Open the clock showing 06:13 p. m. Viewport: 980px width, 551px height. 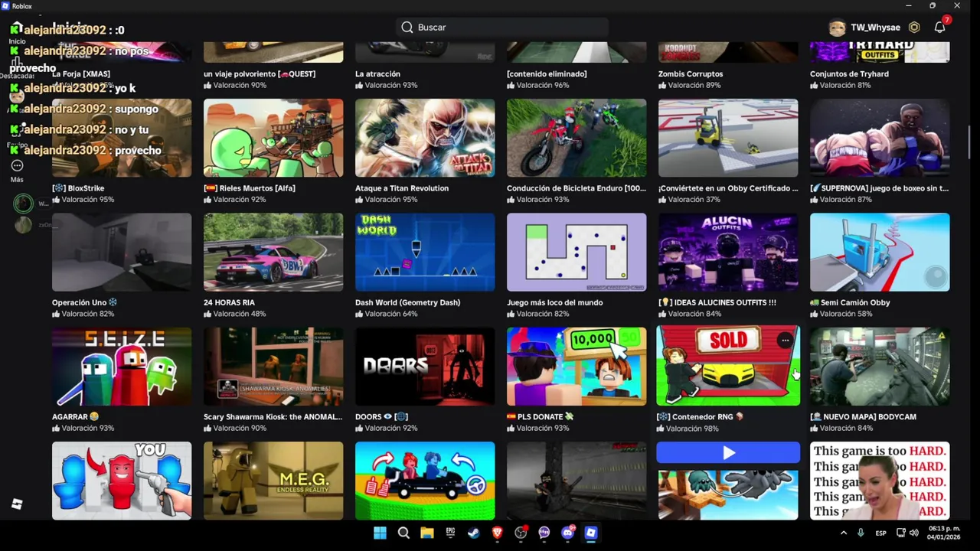943,533
